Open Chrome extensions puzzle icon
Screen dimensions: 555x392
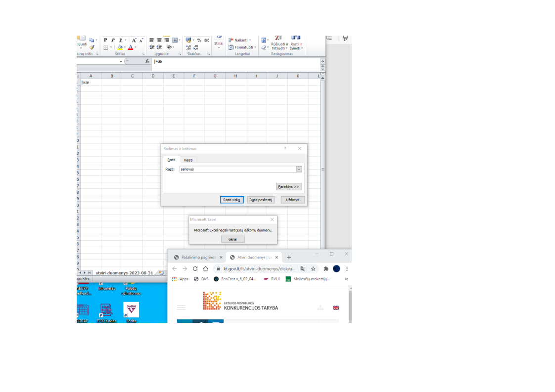(x=325, y=269)
